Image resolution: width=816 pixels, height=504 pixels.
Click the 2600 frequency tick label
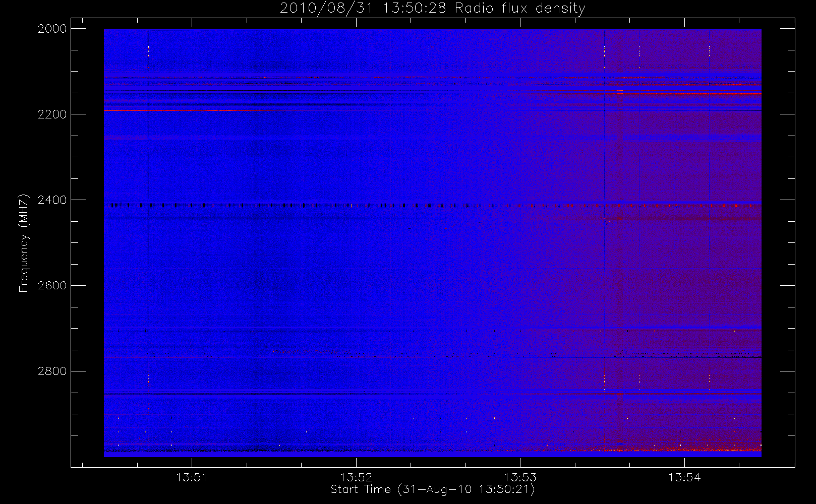pos(52,286)
